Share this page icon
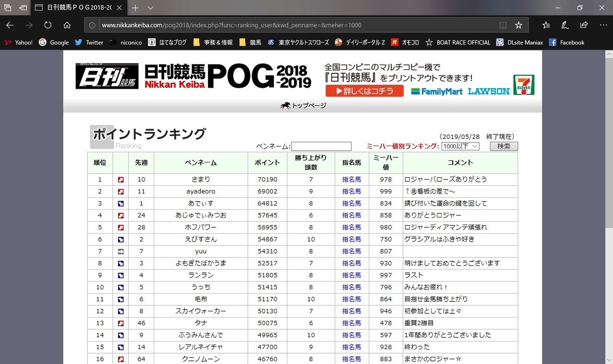 (584, 25)
